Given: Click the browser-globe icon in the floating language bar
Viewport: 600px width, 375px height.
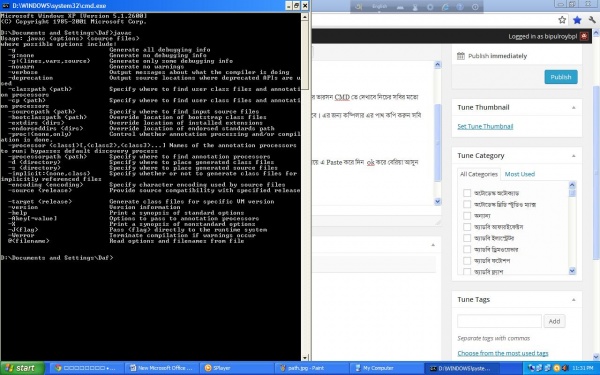Looking at the screenshot, I should coord(445,7).
